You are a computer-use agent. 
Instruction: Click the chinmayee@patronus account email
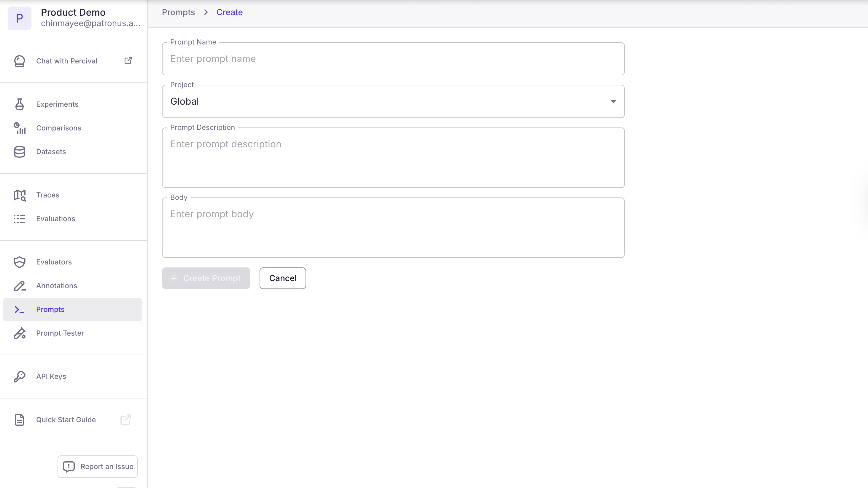coord(91,23)
